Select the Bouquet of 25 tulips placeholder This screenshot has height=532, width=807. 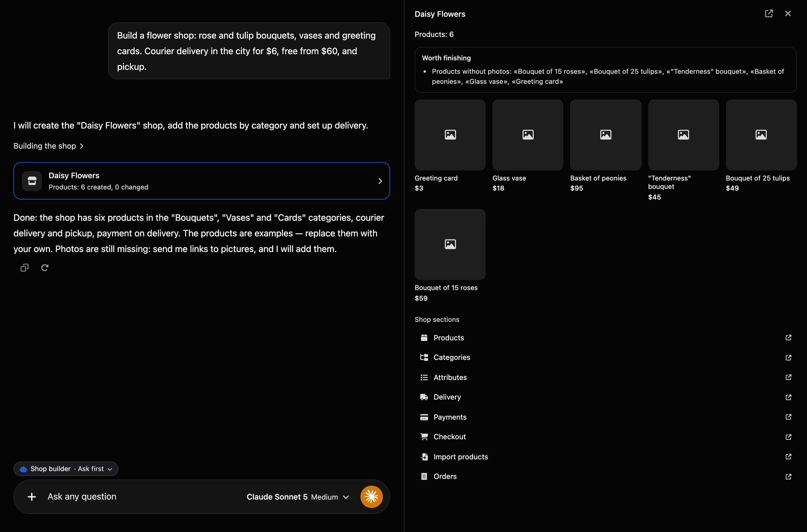(x=761, y=135)
